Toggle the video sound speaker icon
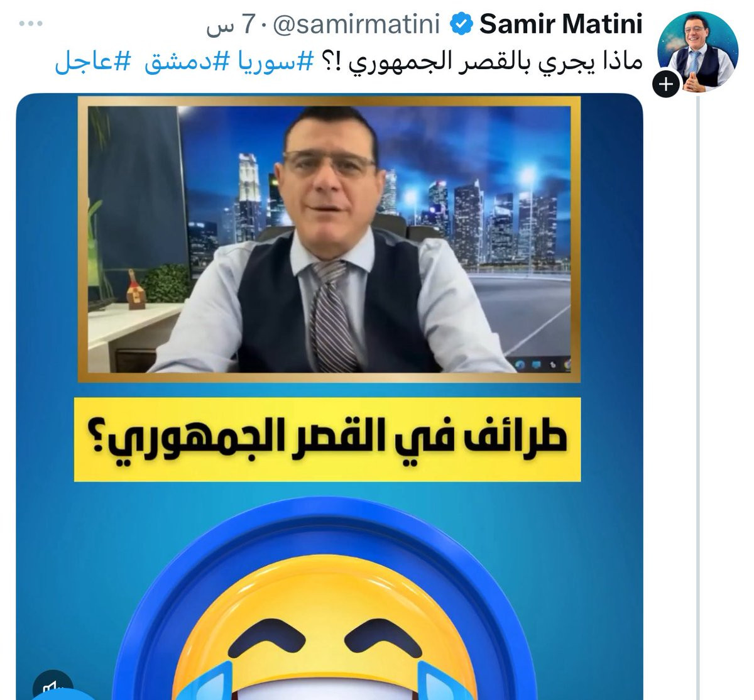 coord(53,685)
